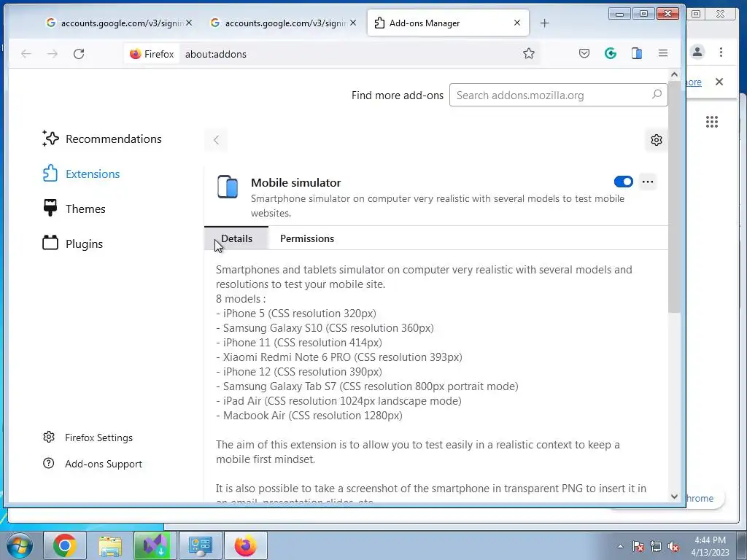
Task: Launch the Mobile simulator toolbar icon
Action: (x=636, y=53)
